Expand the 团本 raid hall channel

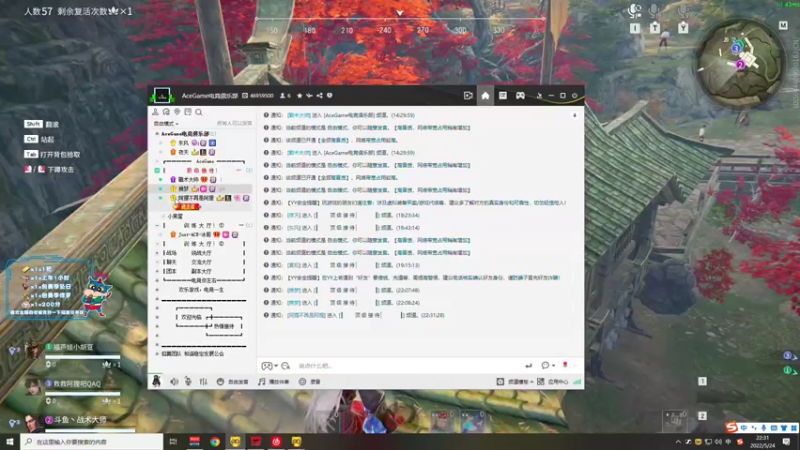click(x=157, y=271)
